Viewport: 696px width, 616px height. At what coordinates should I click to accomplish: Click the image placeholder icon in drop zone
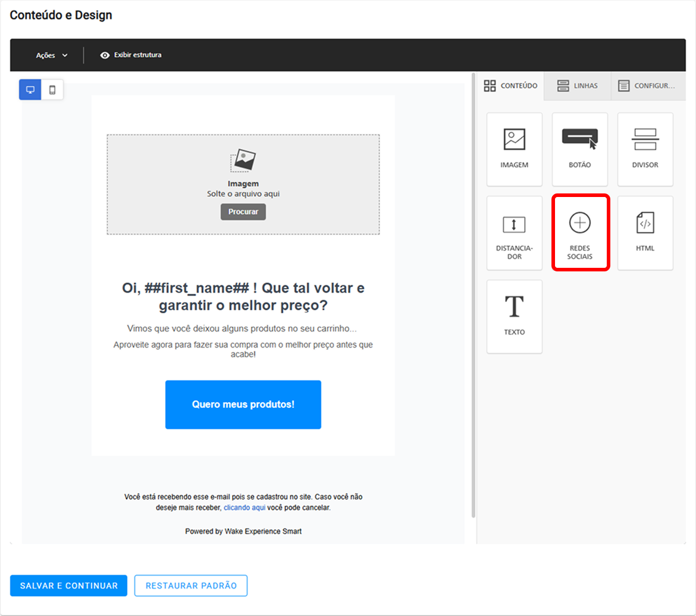[243, 160]
